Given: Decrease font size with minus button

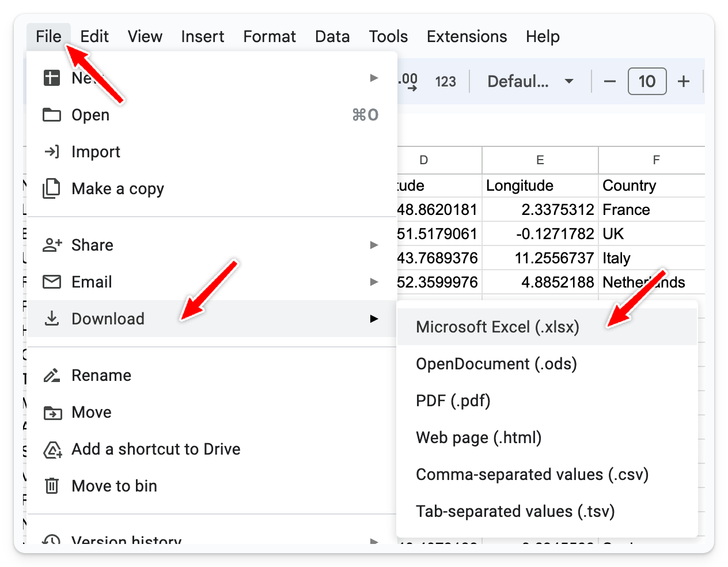Looking at the screenshot, I should [x=609, y=81].
